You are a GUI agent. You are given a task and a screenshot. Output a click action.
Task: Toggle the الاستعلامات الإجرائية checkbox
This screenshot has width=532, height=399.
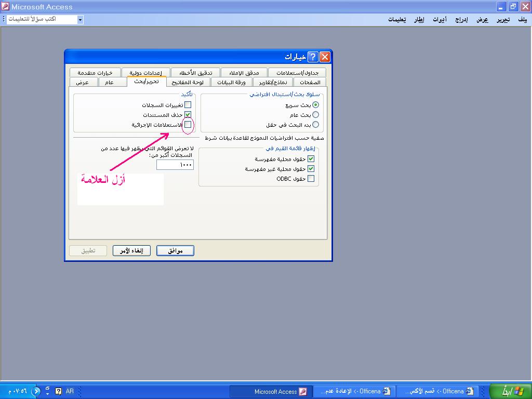click(x=188, y=125)
